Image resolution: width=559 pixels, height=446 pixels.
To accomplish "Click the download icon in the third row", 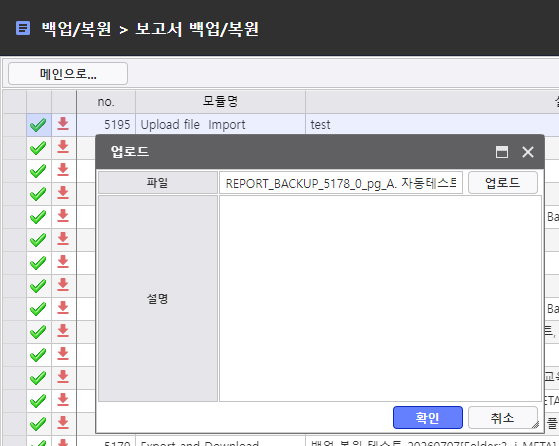I will [x=63, y=170].
